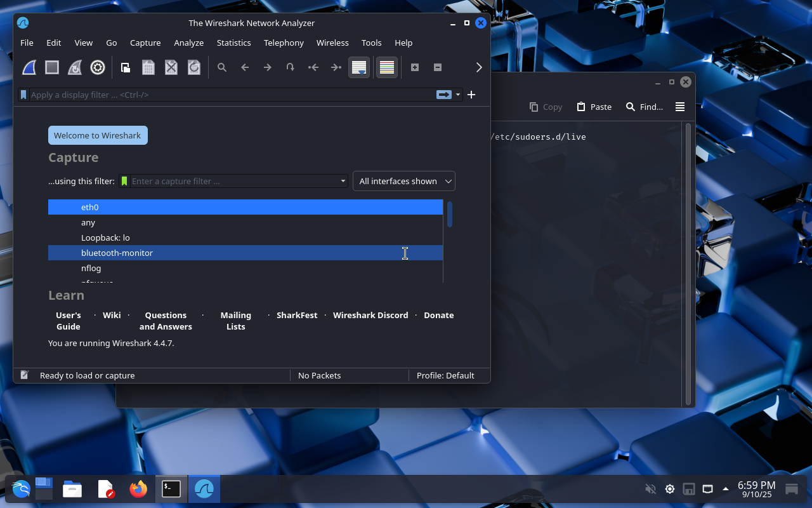Apply display filter arrow button
This screenshot has width=812, height=508.
click(443, 95)
